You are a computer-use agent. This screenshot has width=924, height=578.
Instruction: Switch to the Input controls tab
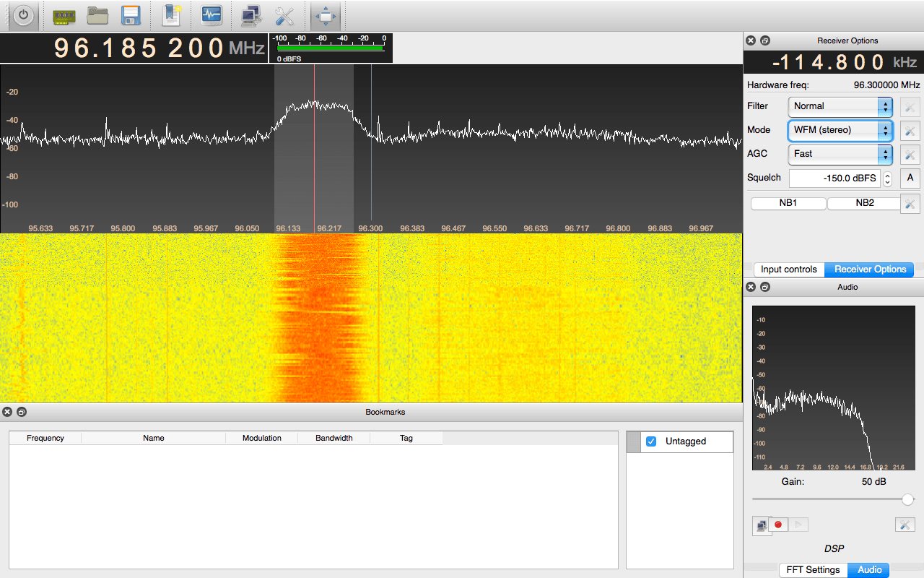788,269
